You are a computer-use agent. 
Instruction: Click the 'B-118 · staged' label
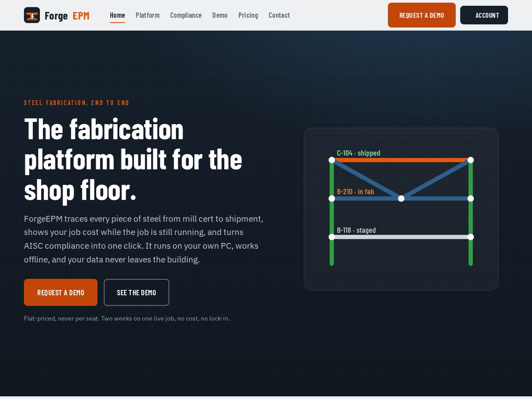click(x=356, y=230)
